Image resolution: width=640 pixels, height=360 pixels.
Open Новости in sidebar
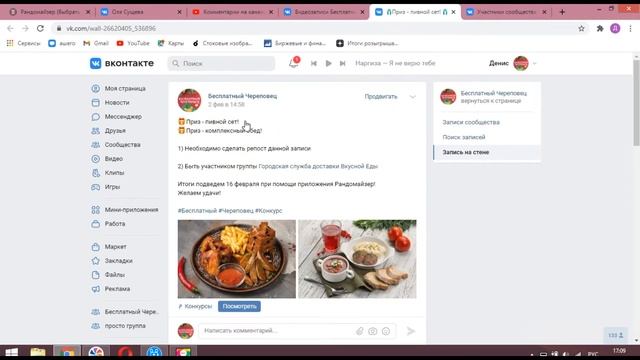point(117,102)
